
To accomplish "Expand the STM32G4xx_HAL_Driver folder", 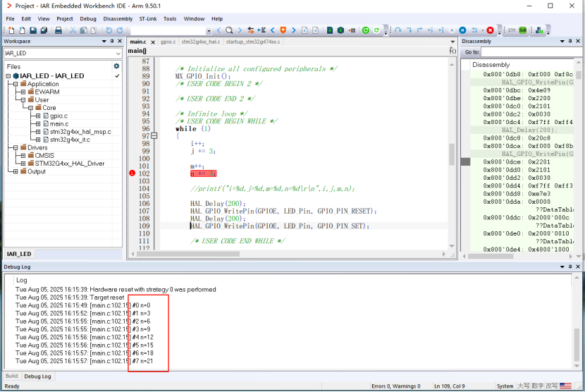I will point(23,164).
